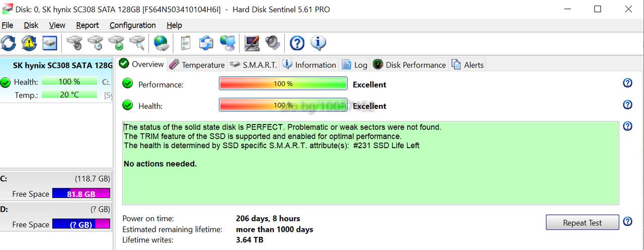The height and width of the screenshot is (250, 644).
Task: Click the disk with magnifier toolbar icon
Action: [137, 43]
